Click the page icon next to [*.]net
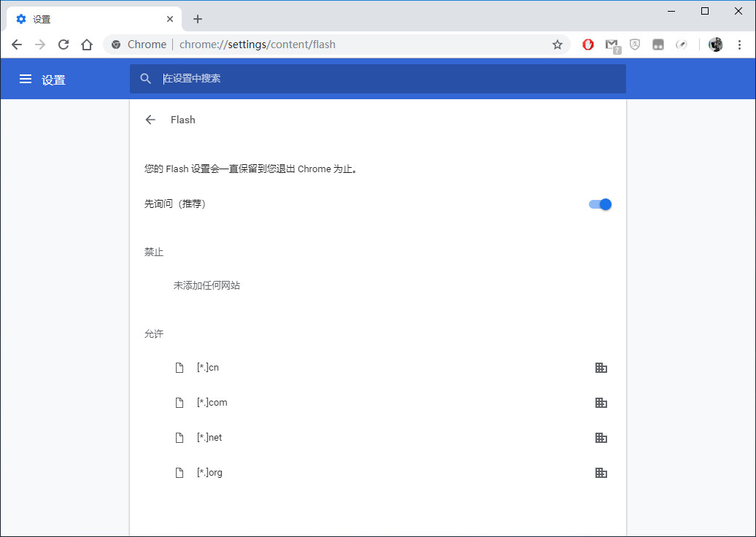The image size is (756, 537). (x=180, y=437)
